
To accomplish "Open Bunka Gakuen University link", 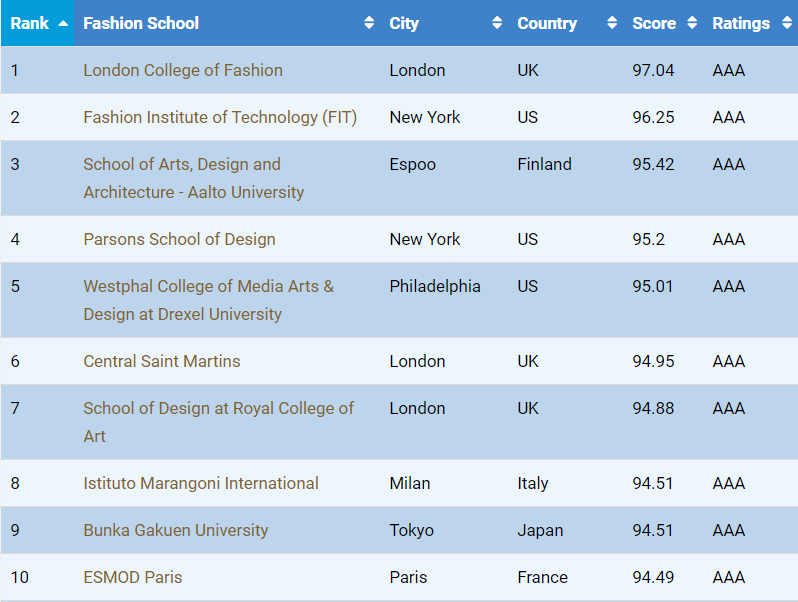I will click(x=176, y=530).
